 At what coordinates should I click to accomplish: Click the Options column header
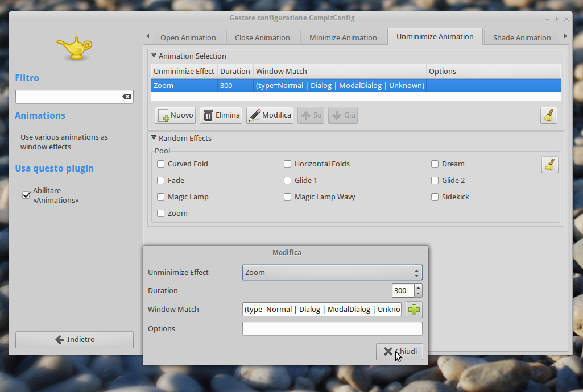tap(493, 71)
